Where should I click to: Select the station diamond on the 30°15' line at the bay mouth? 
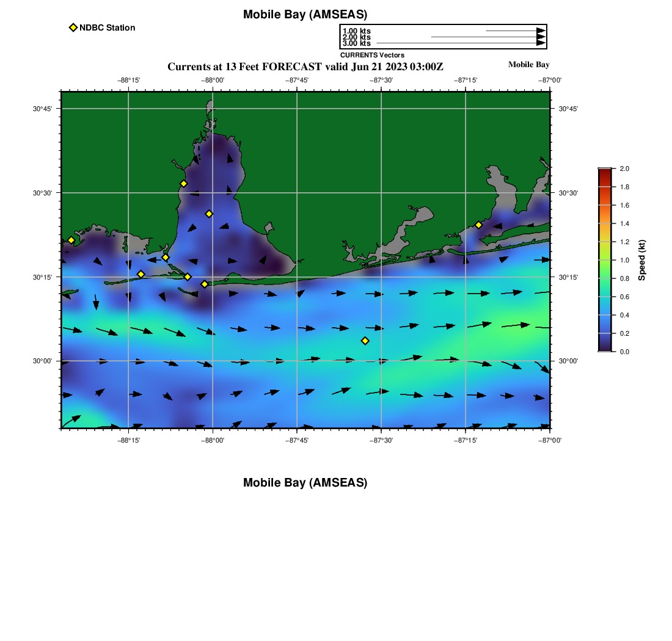click(x=188, y=277)
